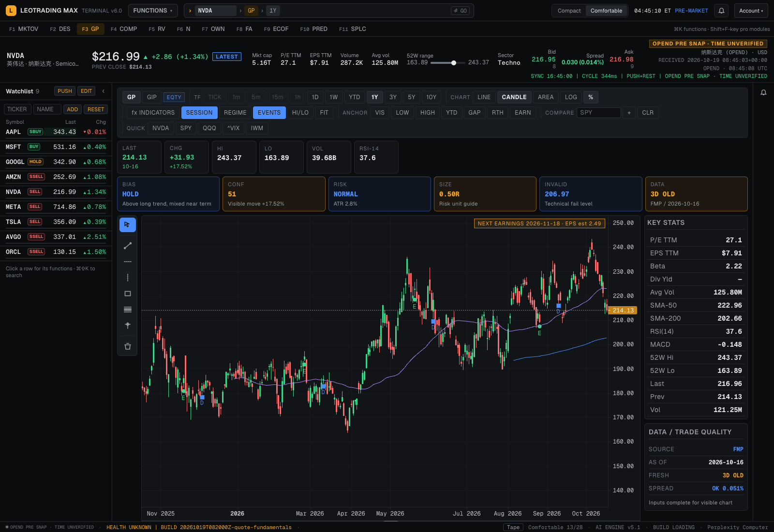Click the plus button beside compare field
774x532 pixels.
pyautogui.click(x=629, y=113)
